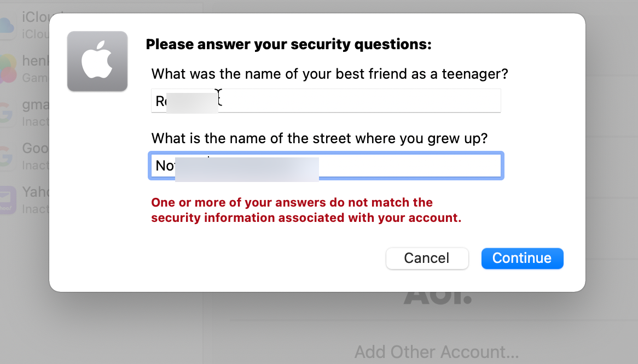Focus the best friend answer field

pyautogui.click(x=326, y=101)
